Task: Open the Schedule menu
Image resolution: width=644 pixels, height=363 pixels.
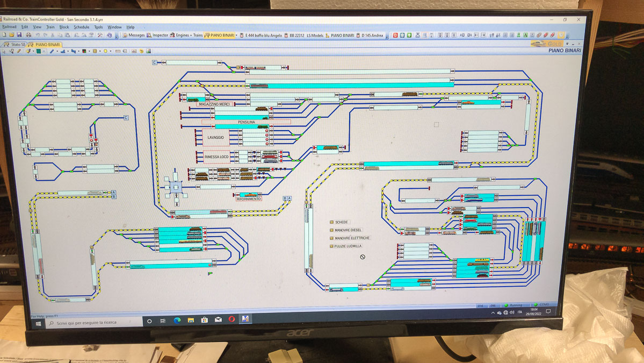Action: (81, 27)
